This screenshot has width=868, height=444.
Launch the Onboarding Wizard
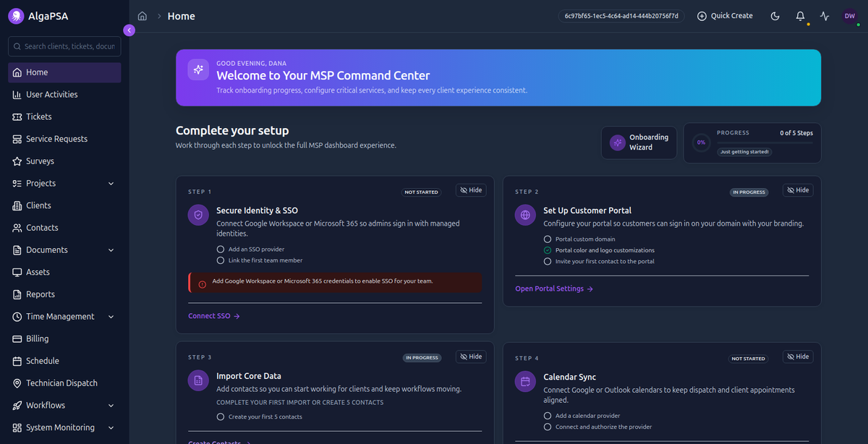639,142
